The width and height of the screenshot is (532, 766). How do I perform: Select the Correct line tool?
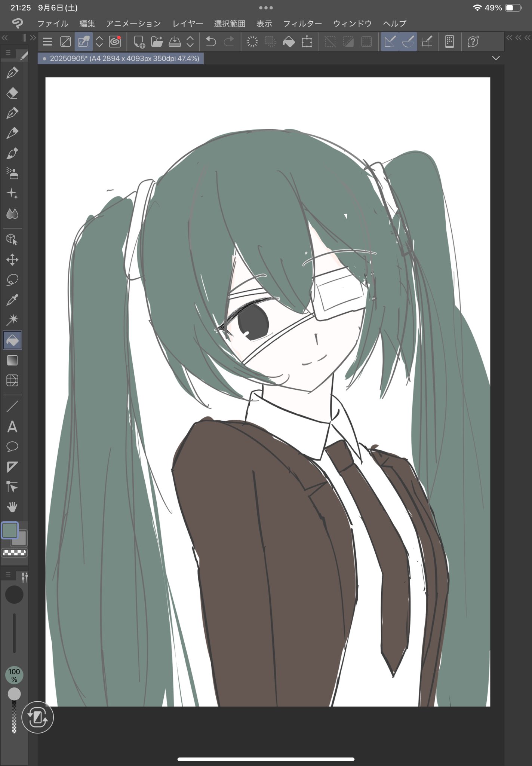coord(12,487)
